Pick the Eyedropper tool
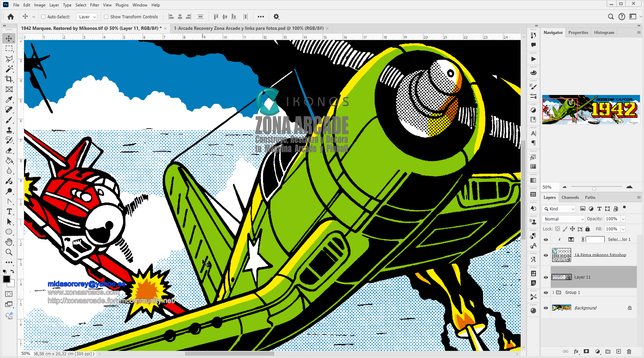The height and width of the screenshot is (358, 644). (x=9, y=99)
